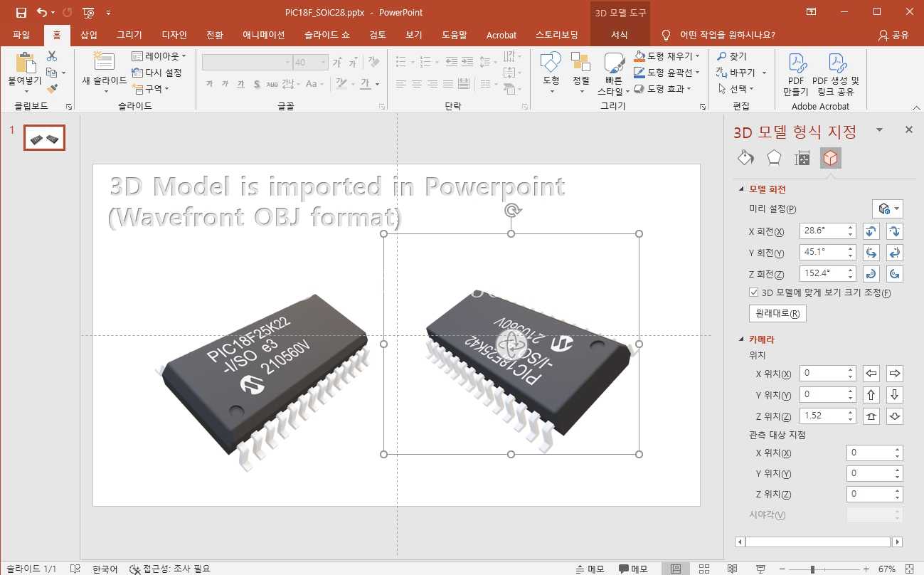Move camera up with Y position arrow
Screen dimensions: 924x575
(x=871, y=394)
